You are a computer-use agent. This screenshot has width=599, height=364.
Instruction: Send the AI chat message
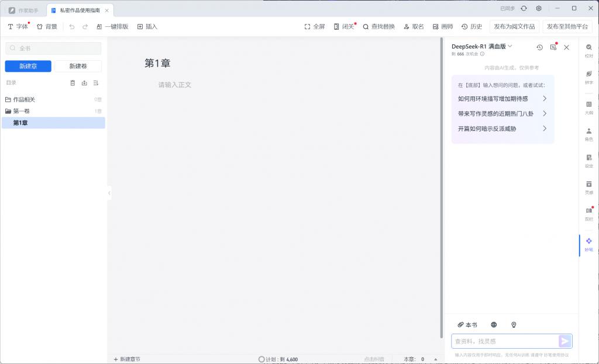pyautogui.click(x=564, y=341)
